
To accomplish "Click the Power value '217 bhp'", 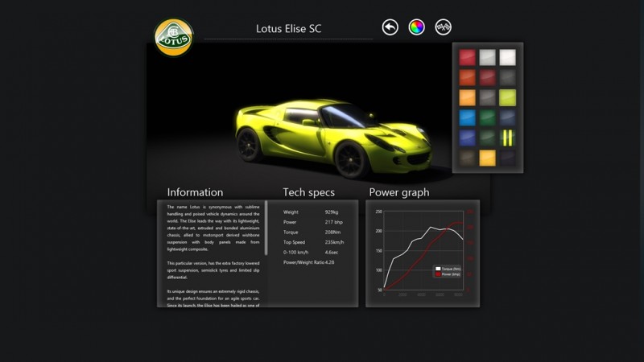I will pos(333,222).
